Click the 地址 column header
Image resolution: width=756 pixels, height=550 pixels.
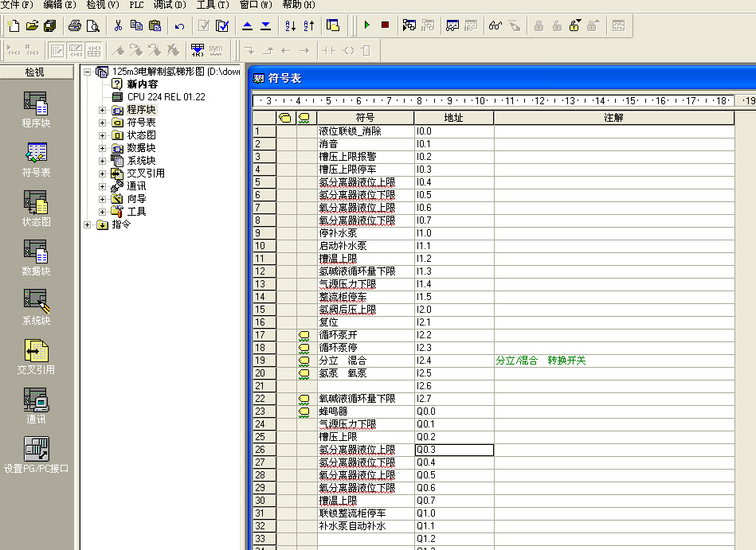(453, 118)
